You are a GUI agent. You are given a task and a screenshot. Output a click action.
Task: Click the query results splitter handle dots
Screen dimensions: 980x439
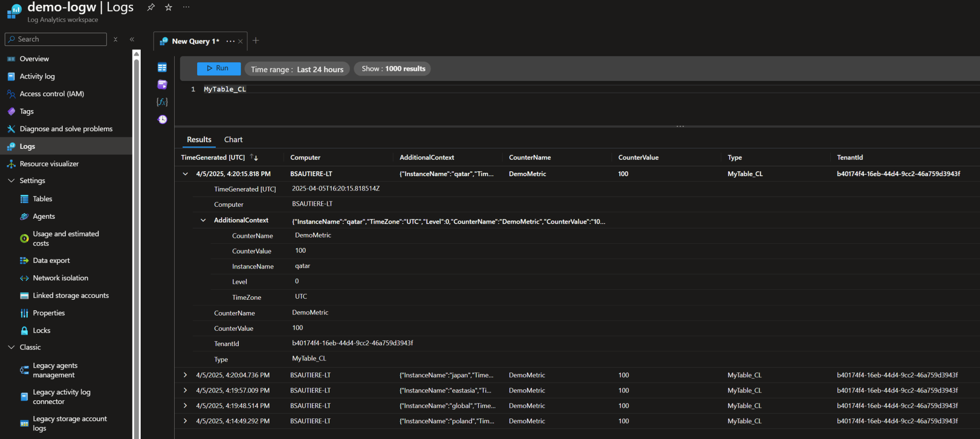680,126
